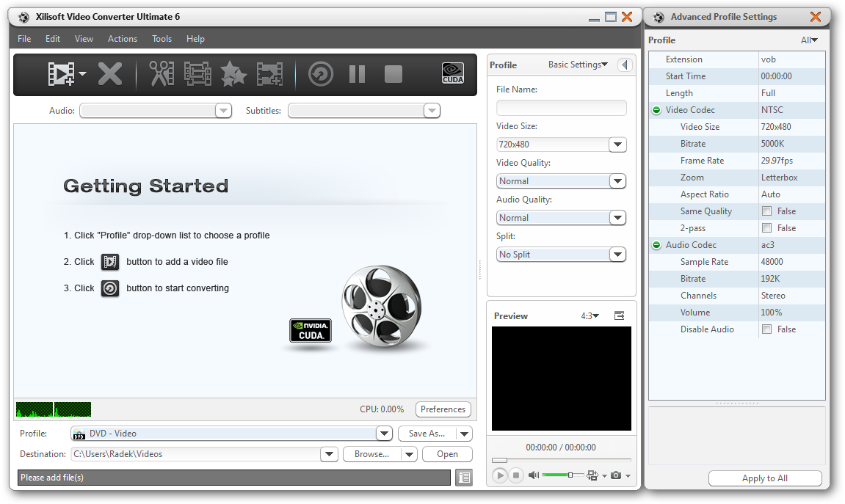Click the Remove (X) toolbar icon
This screenshot has width=845, height=504.
tap(110, 74)
